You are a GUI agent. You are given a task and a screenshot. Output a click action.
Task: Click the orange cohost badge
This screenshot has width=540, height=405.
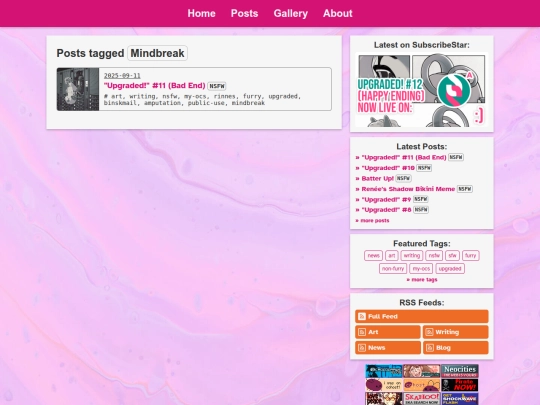click(422, 385)
